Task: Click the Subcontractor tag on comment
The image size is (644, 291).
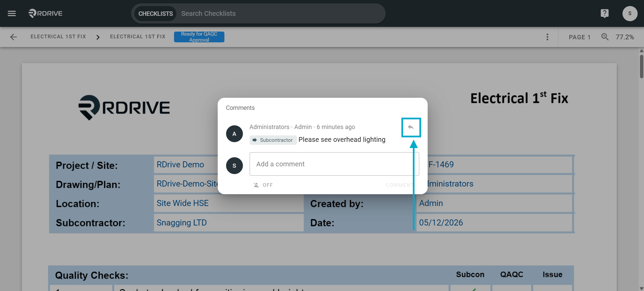Action: [273, 140]
